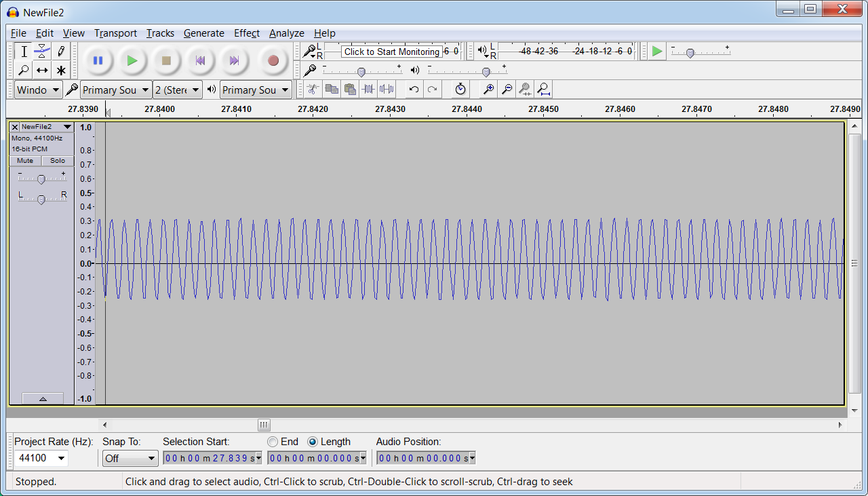Select the Envelope tool
This screenshot has height=496, width=868.
click(x=42, y=51)
